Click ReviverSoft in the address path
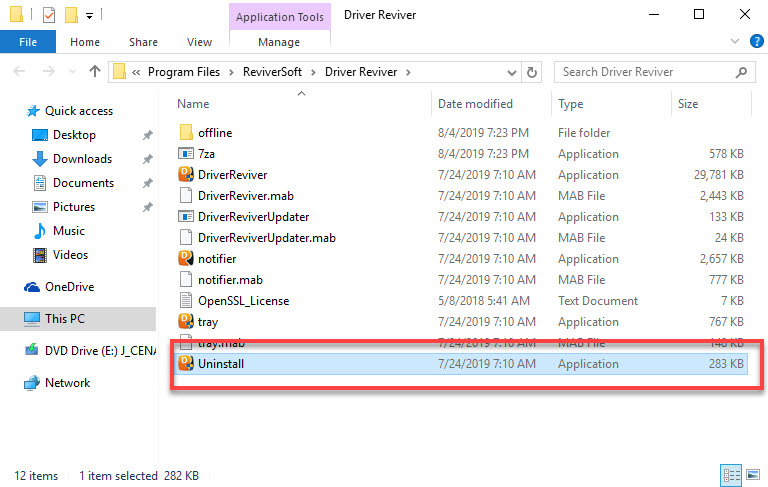 tap(272, 72)
